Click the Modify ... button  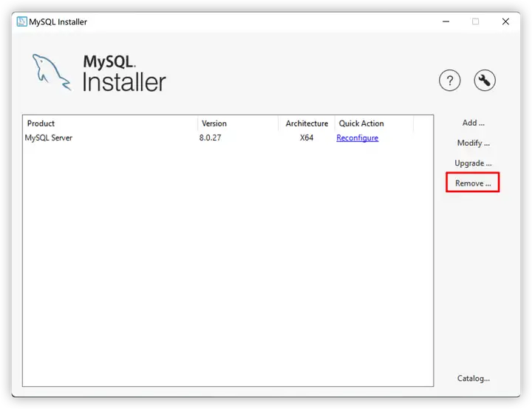(473, 143)
